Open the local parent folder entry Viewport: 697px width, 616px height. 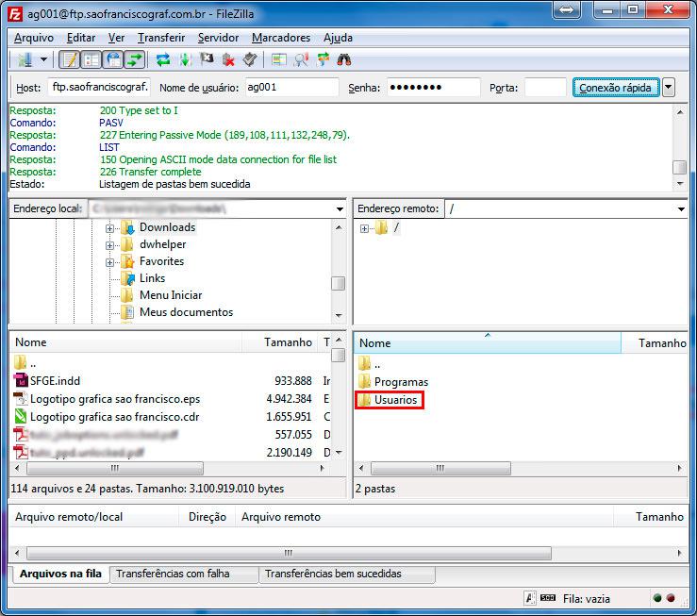tap(25, 363)
